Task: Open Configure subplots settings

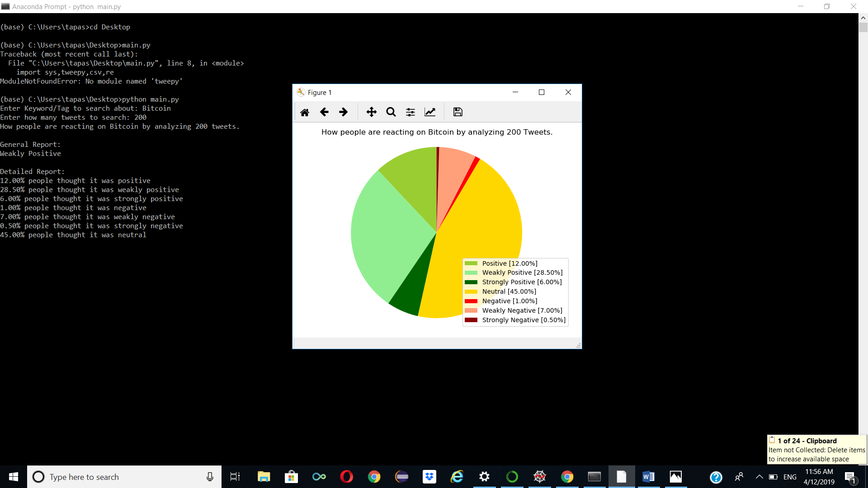Action: [x=410, y=112]
